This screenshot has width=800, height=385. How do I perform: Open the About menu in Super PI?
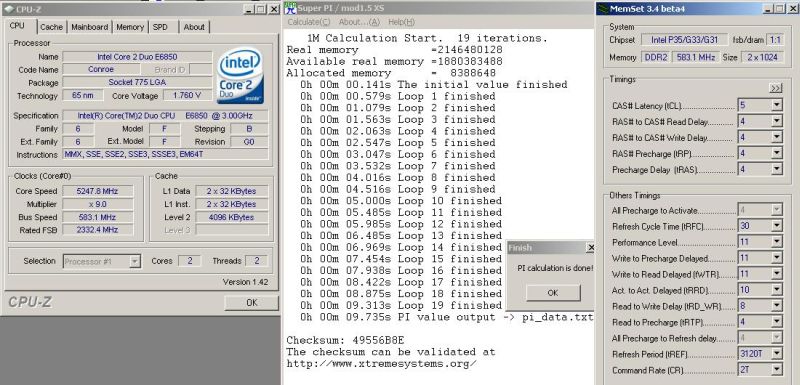point(360,22)
